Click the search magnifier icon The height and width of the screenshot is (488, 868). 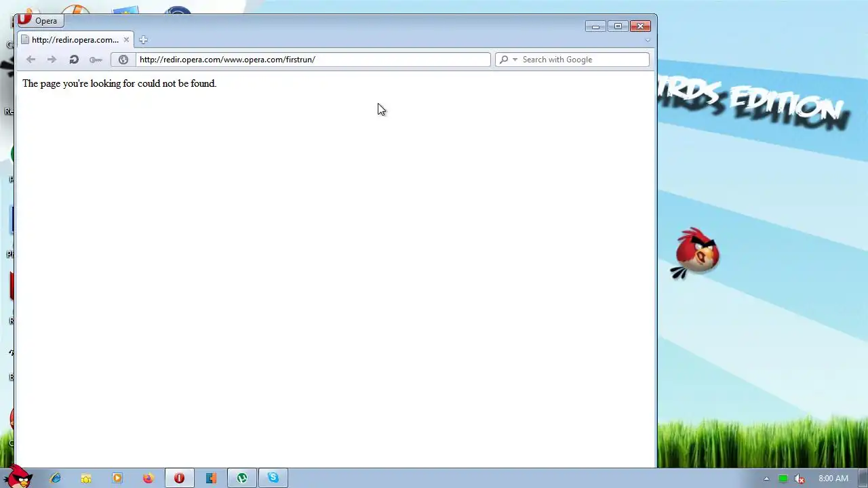[x=503, y=60]
